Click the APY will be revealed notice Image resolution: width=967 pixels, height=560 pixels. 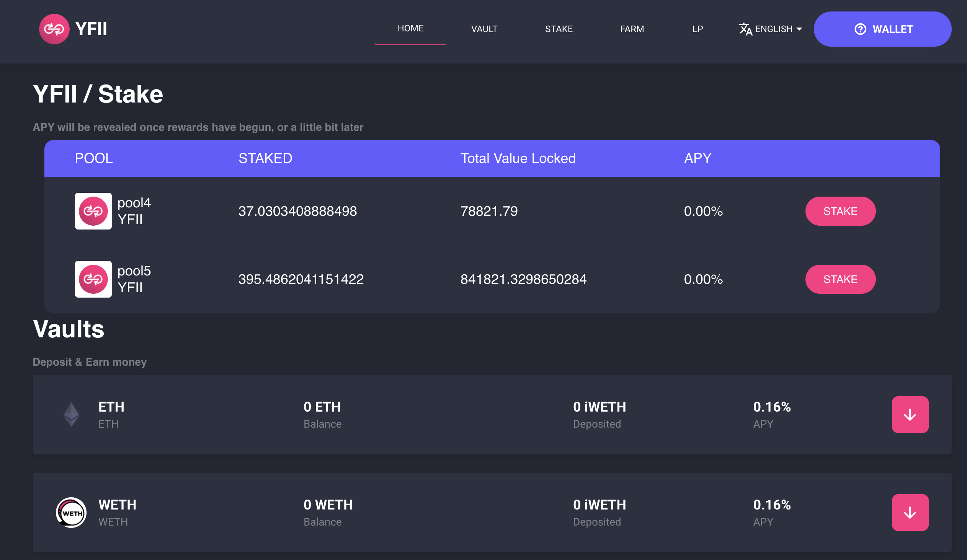(x=198, y=127)
